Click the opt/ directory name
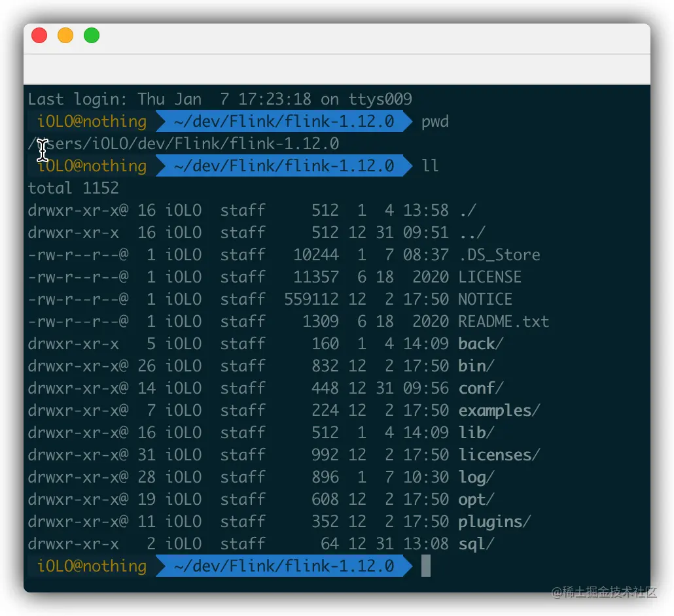674x616 pixels. coord(476,500)
